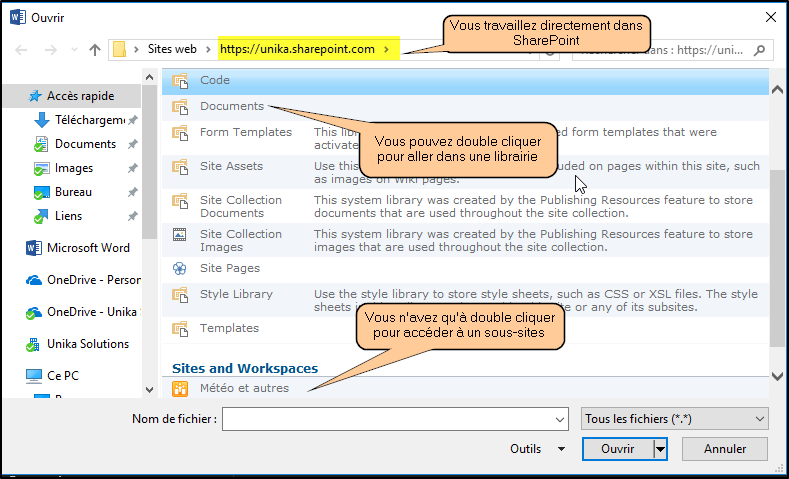Click the Site Collection Documents icon
Screen dimensions: 789x479
180,201
